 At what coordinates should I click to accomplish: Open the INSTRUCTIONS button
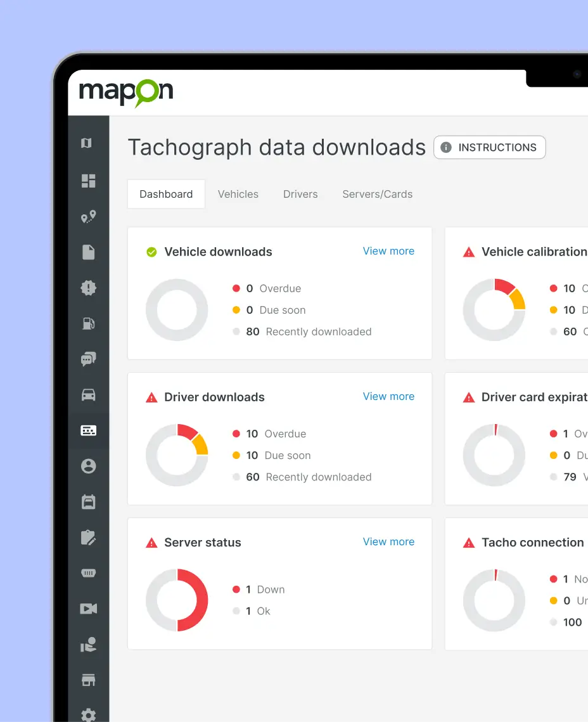[x=489, y=147]
